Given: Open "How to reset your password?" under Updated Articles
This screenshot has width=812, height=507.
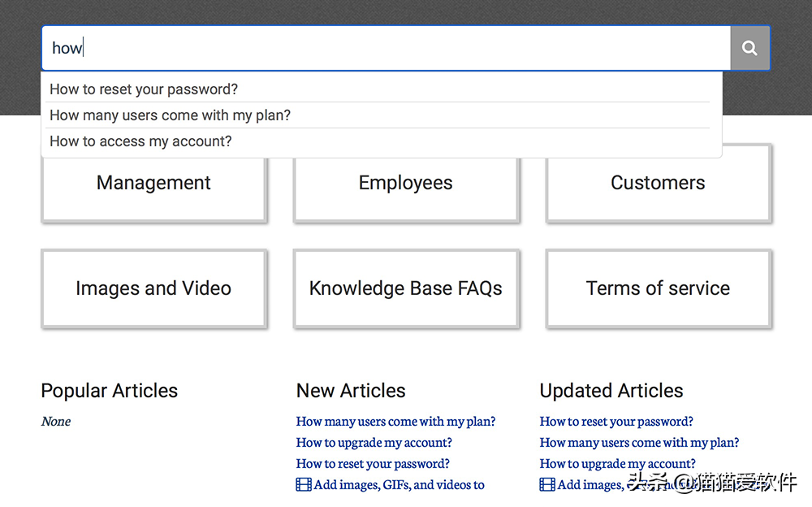Looking at the screenshot, I should pos(616,422).
